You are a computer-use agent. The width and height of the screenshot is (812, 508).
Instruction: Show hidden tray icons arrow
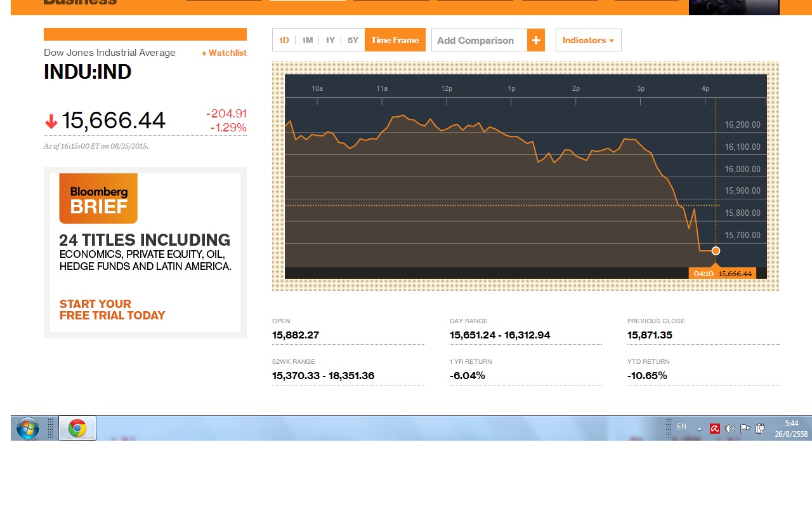click(699, 429)
